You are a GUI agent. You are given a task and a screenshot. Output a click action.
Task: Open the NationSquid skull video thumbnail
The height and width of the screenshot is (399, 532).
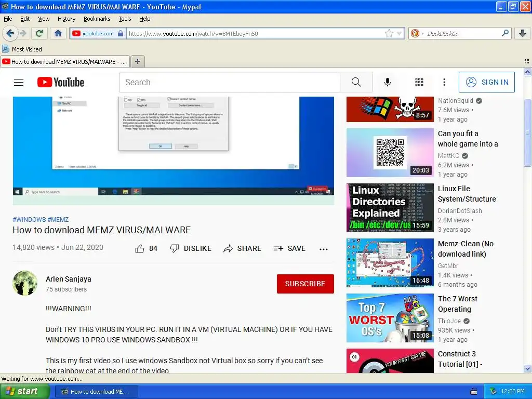(x=390, y=109)
